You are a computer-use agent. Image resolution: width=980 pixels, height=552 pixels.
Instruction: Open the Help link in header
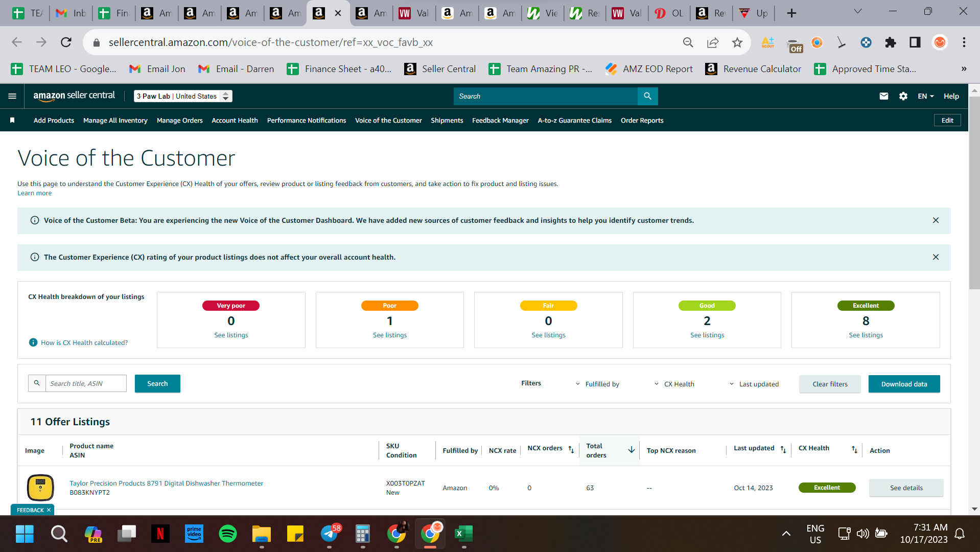click(x=951, y=96)
